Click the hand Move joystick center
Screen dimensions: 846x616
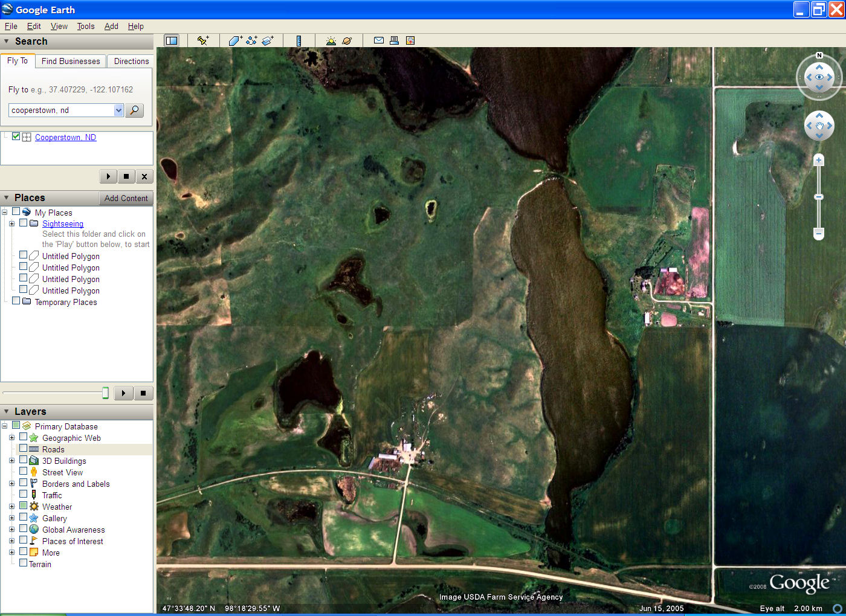click(819, 126)
